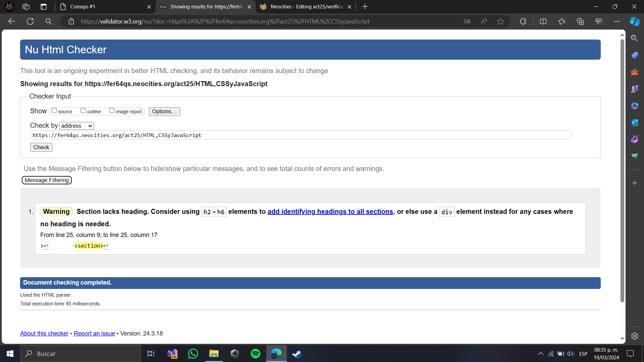This screenshot has height=362, width=644.
Task: Click the File Explorer icon in taskbar
Action: coord(214,353)
